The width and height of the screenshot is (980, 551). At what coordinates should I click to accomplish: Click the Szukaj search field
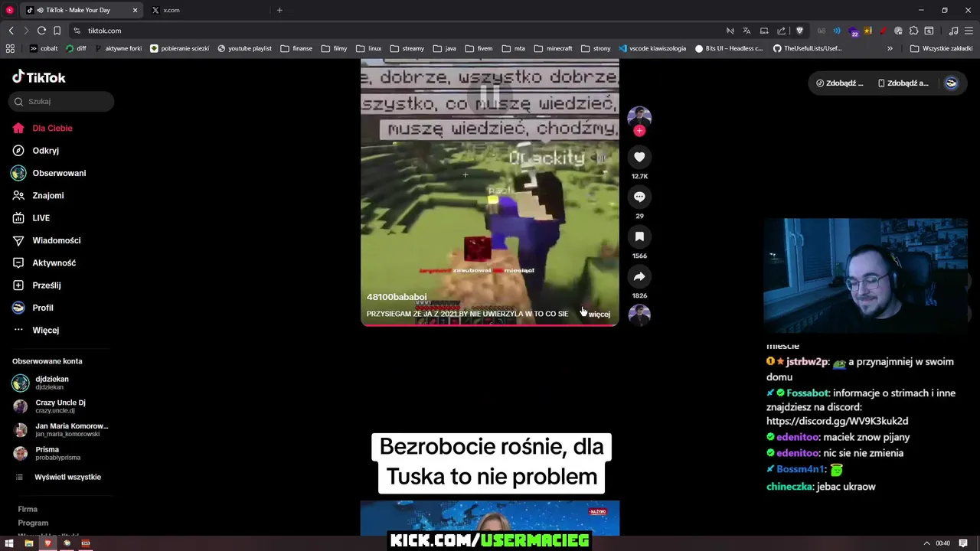point(61,101)
